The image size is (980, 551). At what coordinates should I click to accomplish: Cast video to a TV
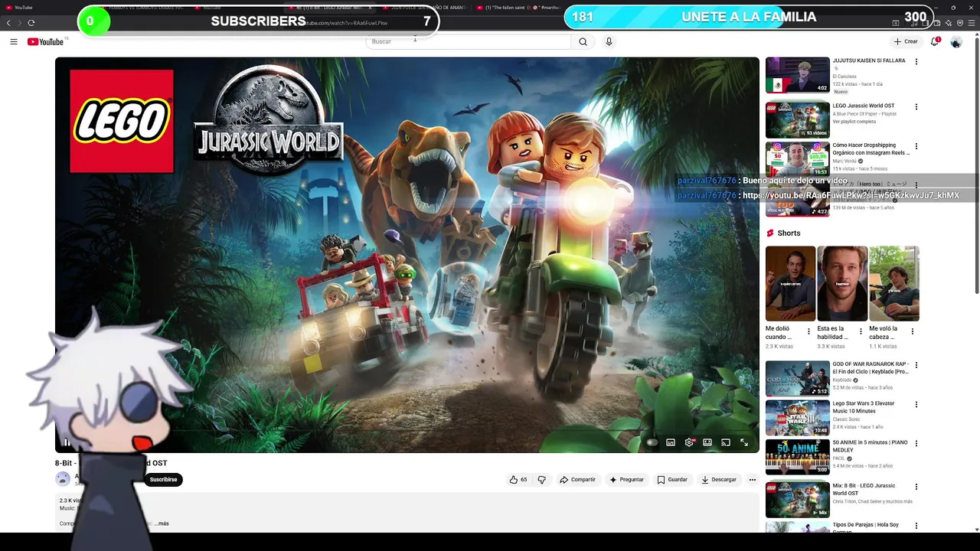[725, 442]
